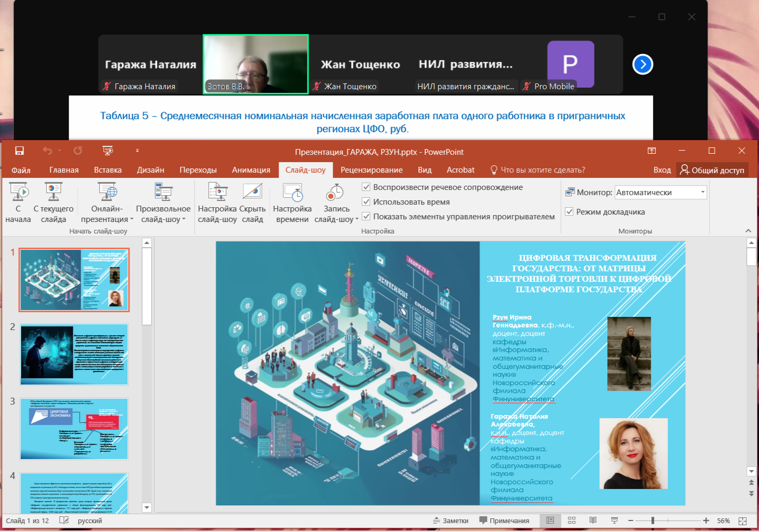759x532 pixels.
Task: Undo last action in PowerPoint
Action: (x=47, y=151)
